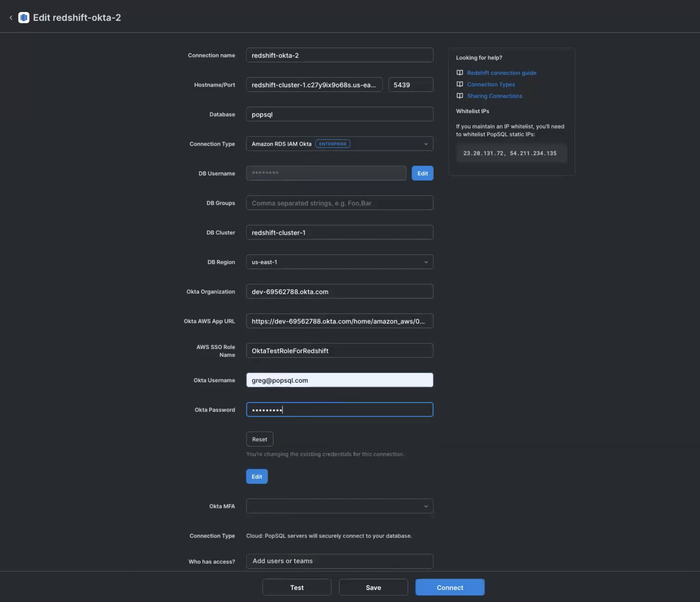The image size is (700, 602).
Task: Click book icon next to Connection Types
Action: pos(459,84)
